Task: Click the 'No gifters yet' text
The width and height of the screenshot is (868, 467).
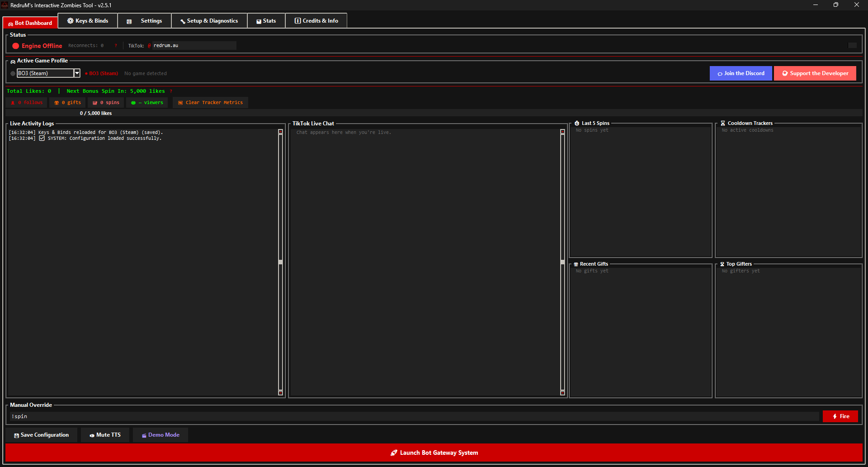Action: point(741,271)
